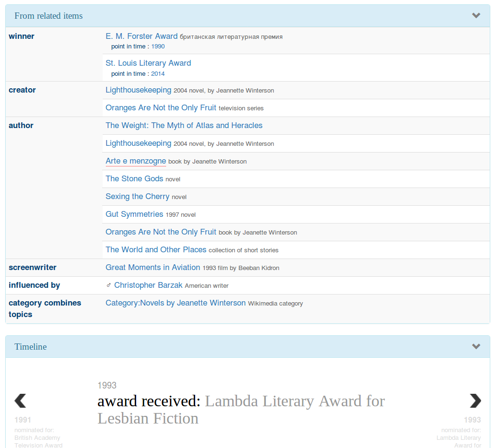Open Category:Novels by Jeanette Winterson link
The image size is (496, 448).
[175, 303]
